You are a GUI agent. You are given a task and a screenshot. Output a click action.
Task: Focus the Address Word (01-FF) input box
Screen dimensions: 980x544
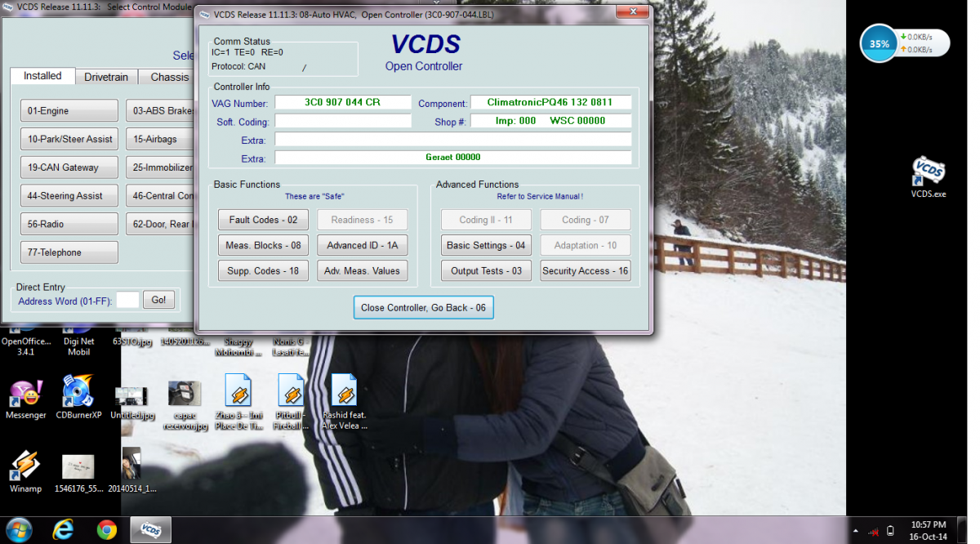tap(127, 300)
